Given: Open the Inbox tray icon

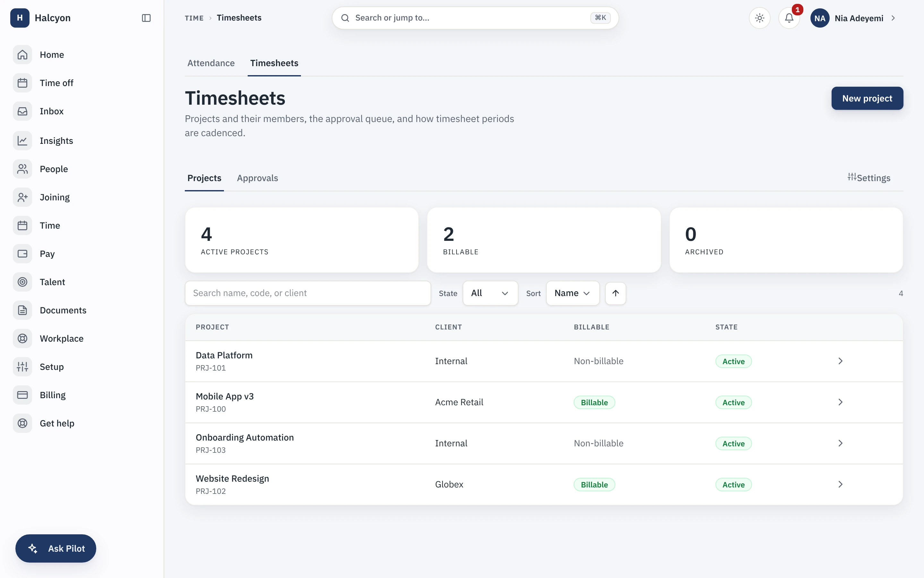Looking at the screenshot, I should point(22,111).
